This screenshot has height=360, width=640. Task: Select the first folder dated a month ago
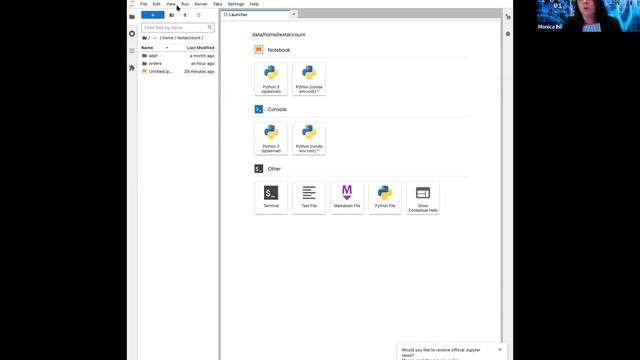[178, 56]
